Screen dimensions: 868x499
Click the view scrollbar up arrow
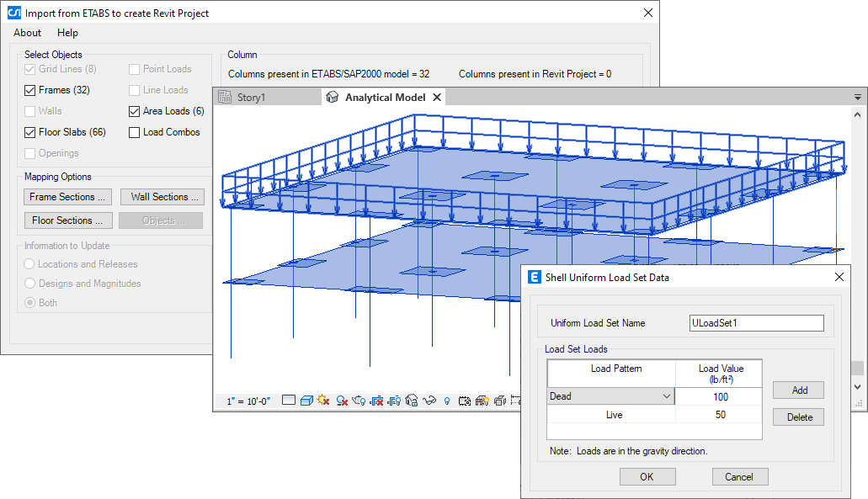pos(858,115)
